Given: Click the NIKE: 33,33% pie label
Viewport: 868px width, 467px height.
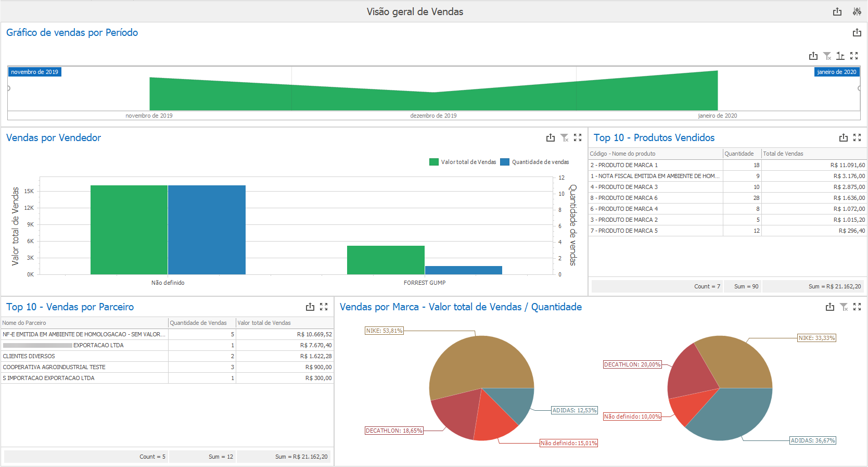Looking at the screenshot, I should click(x=817, y=338).
